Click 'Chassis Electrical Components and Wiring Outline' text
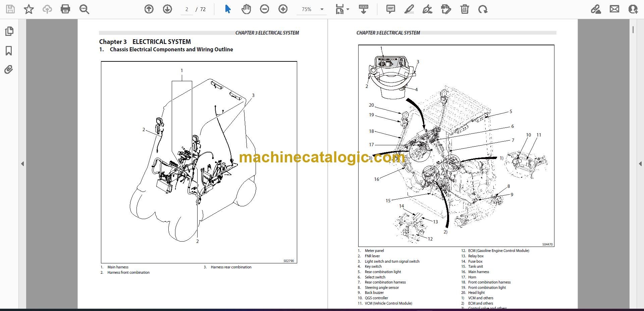644x311 pixels. (x=171, y=49)
